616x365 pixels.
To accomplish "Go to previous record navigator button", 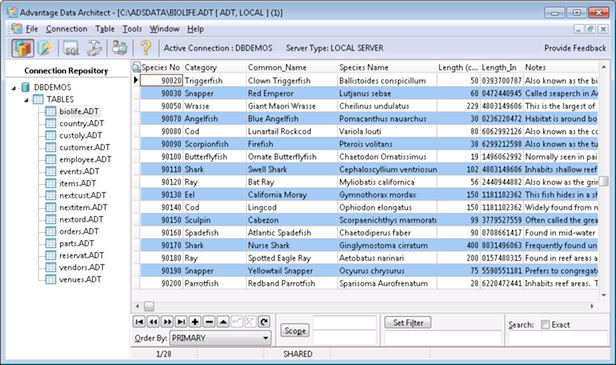I will point(153,322).
